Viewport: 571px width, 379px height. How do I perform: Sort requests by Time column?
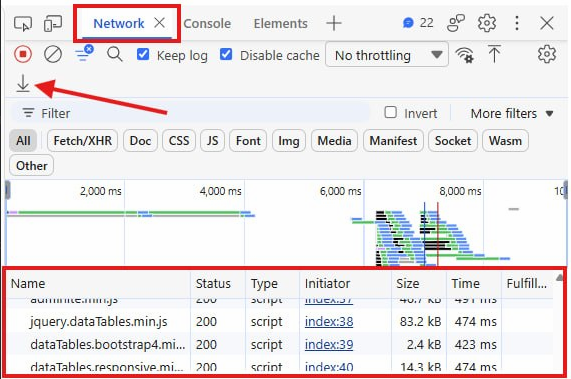pos(474,284)
